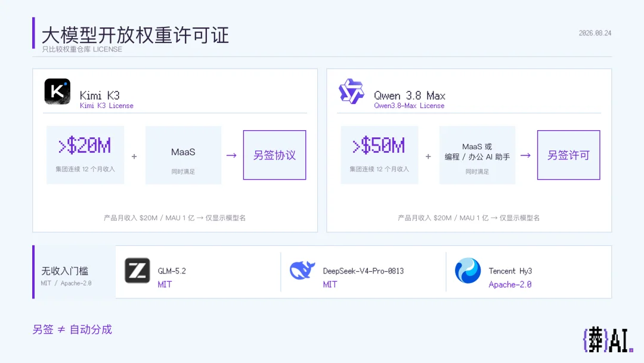Click the 同时满足 text in Kimi panel
The image size is (644, 363).
tap(183, 171)
